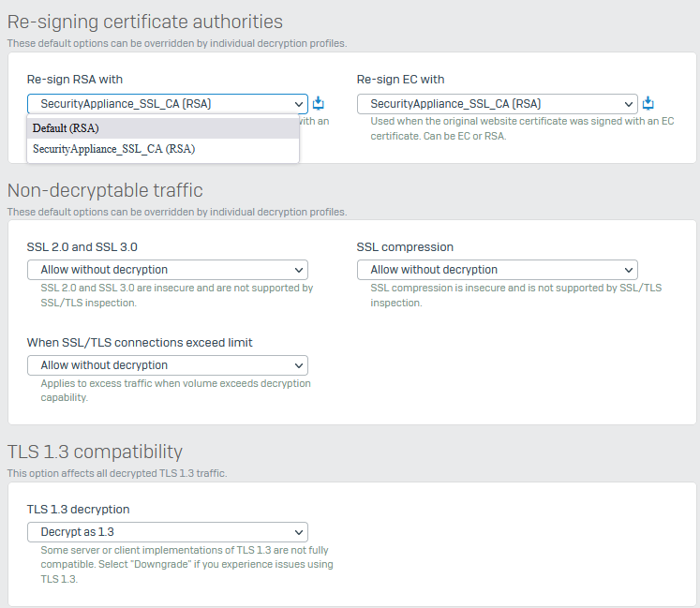
Task: Click the Re-sign EC with label
Action: pyautogui.click(x=400, y=80)
